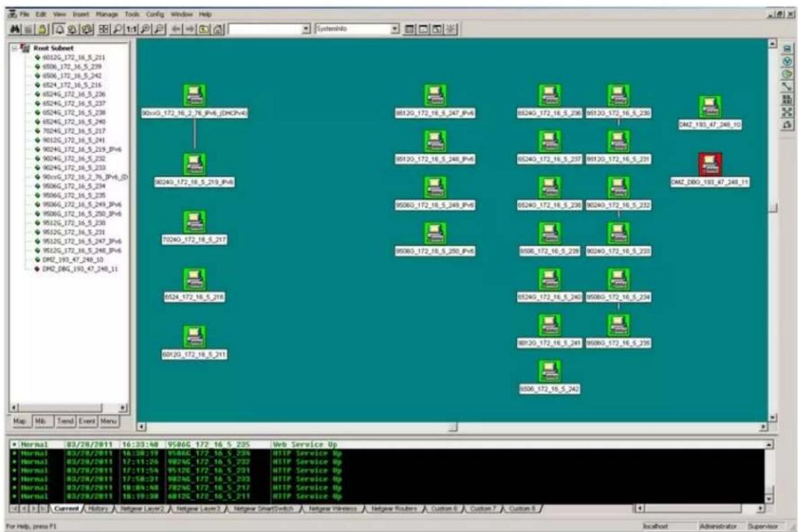Click the Menu button under the tree
The width and height of the screenshot is (798, 532).
pyautogui.click(x=108, y=421)
